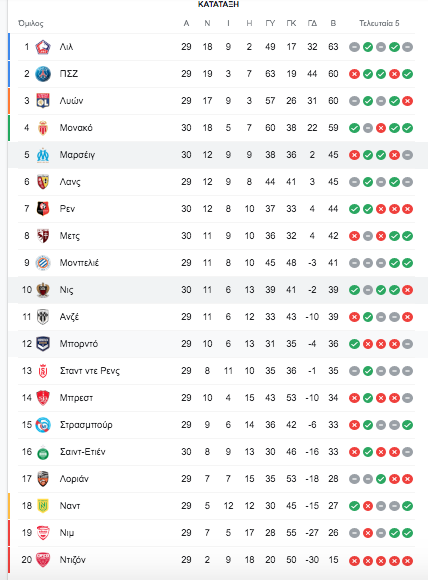Click the Όμιλος column header
428x580 pixels.
[x=31, y=24]
